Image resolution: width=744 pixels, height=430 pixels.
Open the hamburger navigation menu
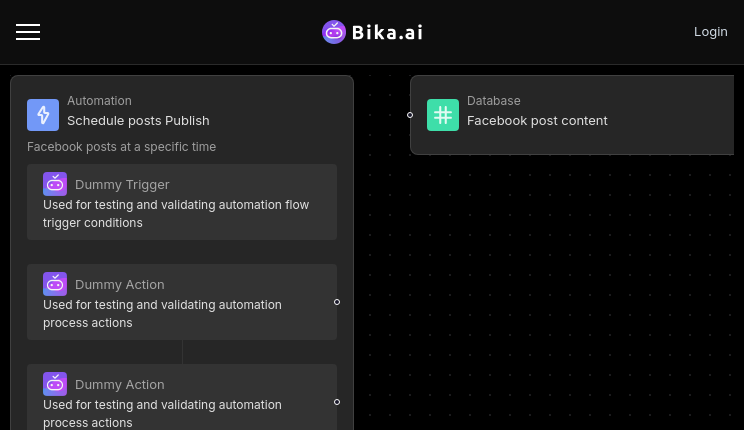click(28, 32)
